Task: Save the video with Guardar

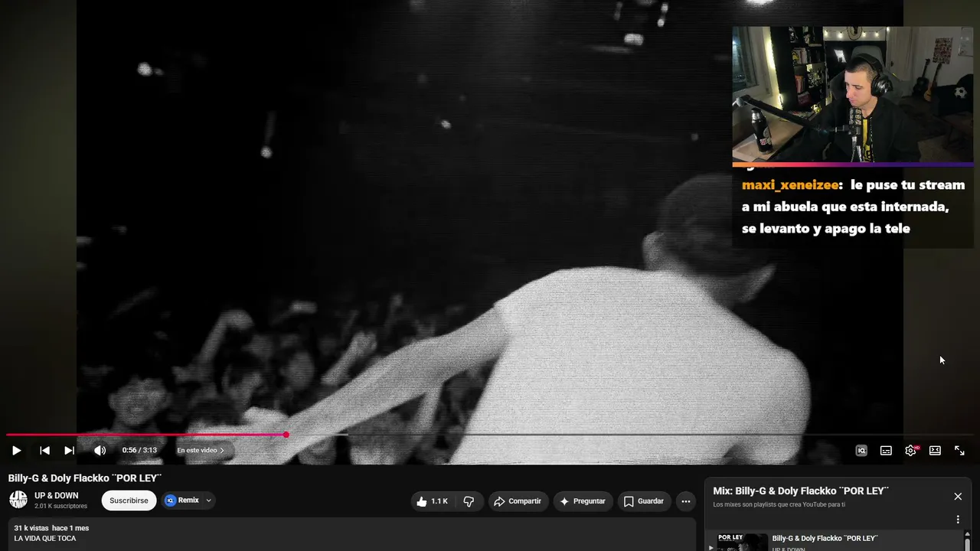Action: point(644,501)
